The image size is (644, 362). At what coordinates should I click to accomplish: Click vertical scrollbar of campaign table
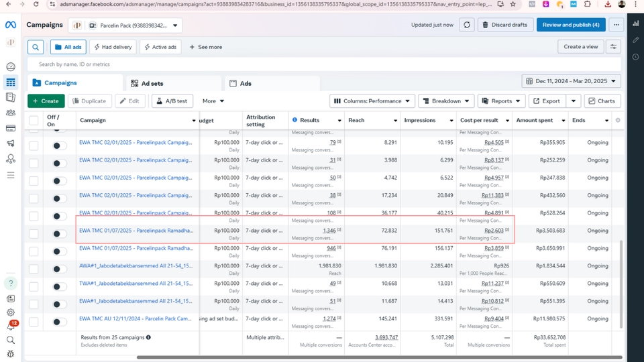pos(621,284)
